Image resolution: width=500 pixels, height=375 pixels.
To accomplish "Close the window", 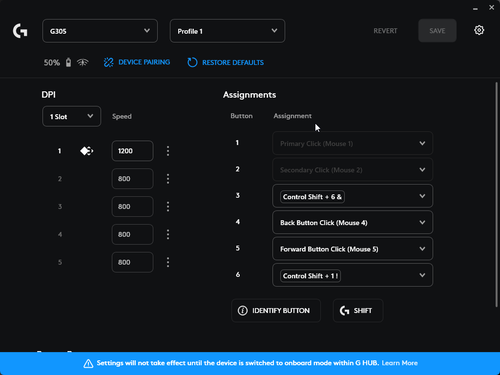I will [492, 7].
